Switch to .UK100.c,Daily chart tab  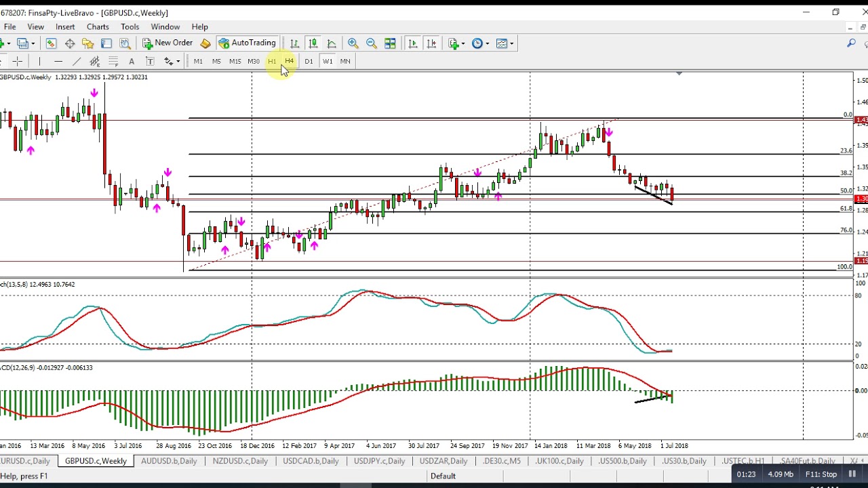(x=559, y=461)
